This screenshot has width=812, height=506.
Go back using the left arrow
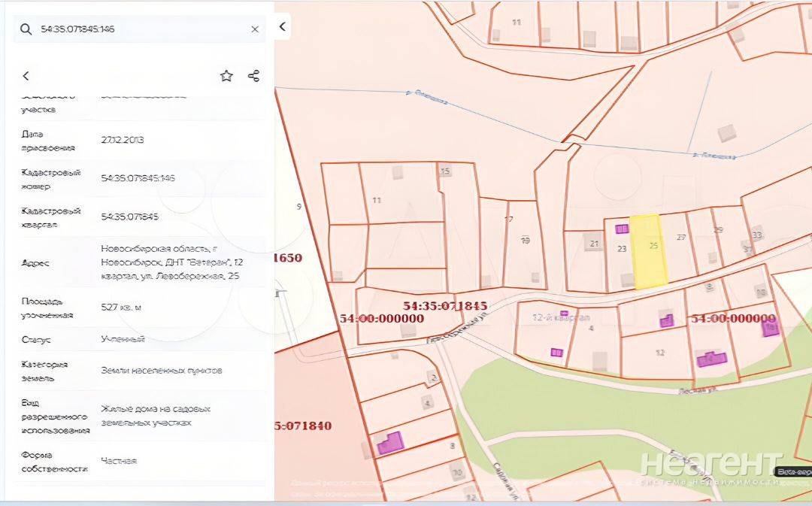(x=26, y=76)
